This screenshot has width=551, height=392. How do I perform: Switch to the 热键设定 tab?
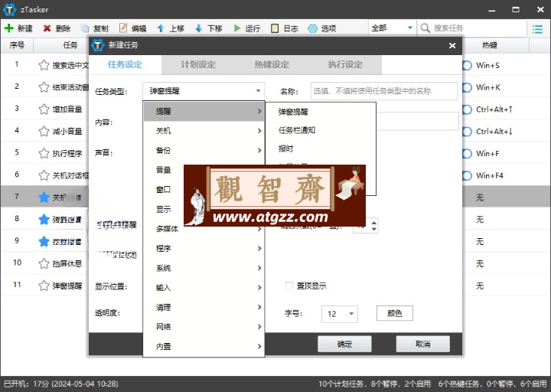tap(272, 64)
